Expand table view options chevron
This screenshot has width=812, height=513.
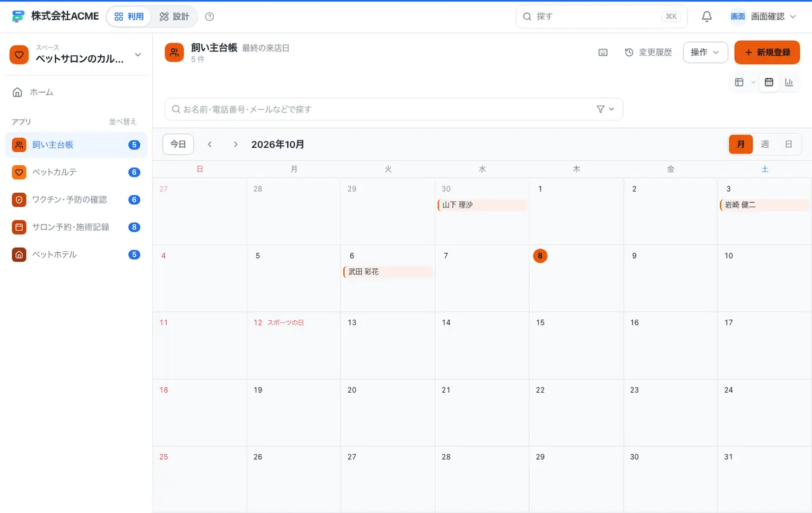point(754,82)
